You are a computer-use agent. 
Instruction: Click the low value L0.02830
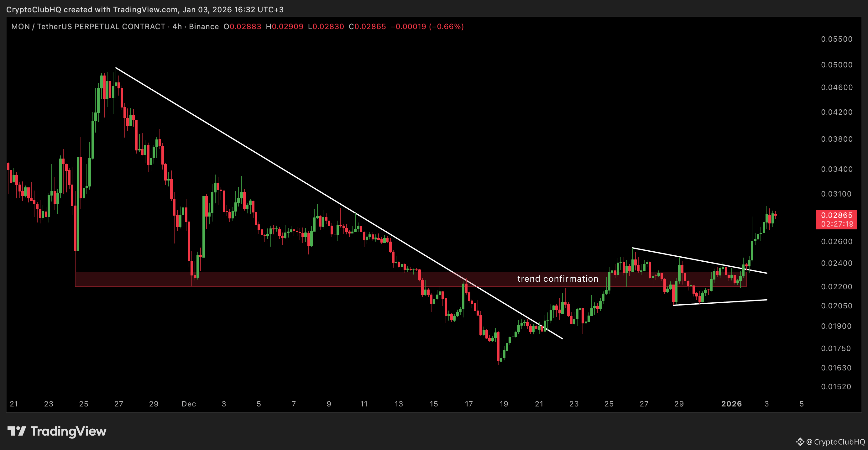pyautogui.click(x=326, y=27)
